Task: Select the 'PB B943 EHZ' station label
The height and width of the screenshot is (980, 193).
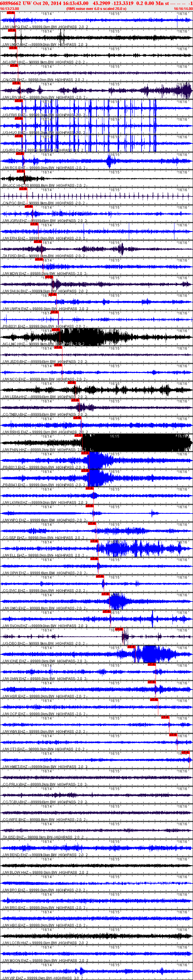Action: (14, 485)
